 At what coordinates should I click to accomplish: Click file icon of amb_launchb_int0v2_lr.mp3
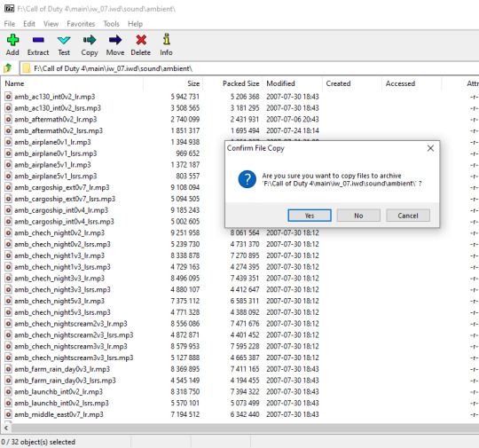pos(8,392)
